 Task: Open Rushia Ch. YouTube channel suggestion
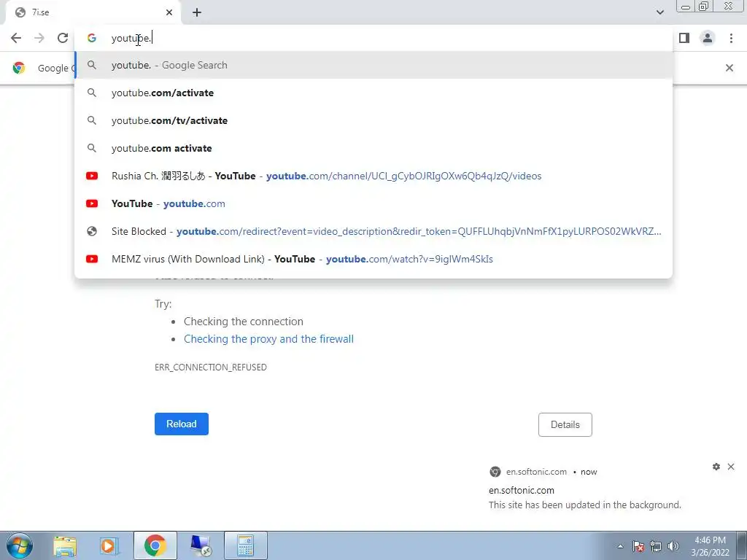tap(373, 176)
